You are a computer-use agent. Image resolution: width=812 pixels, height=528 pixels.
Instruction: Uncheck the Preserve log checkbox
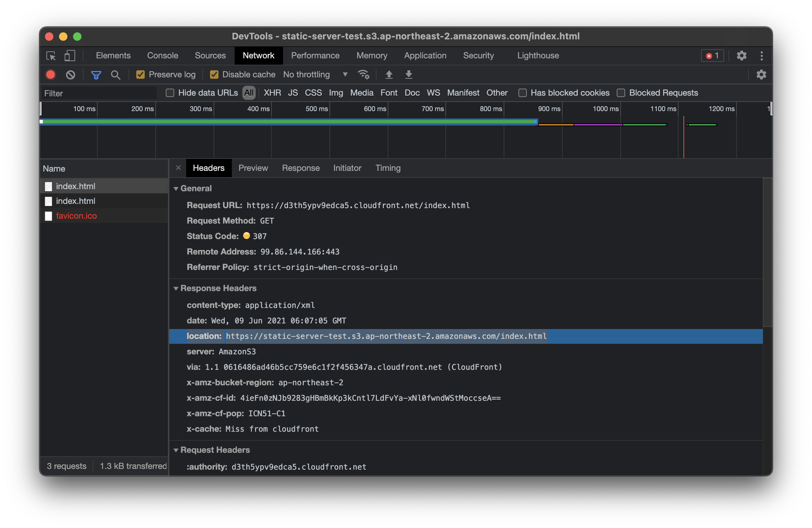(x=140, y=75)
